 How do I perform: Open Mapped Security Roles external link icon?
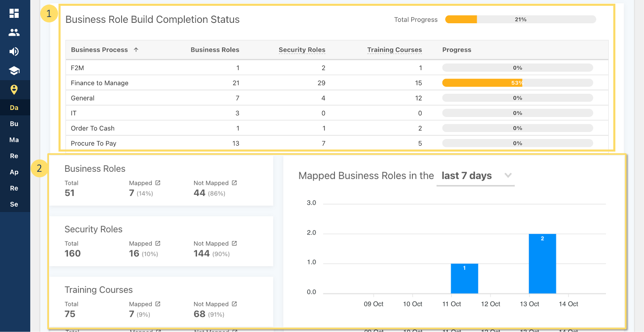(x=157, y=243)
